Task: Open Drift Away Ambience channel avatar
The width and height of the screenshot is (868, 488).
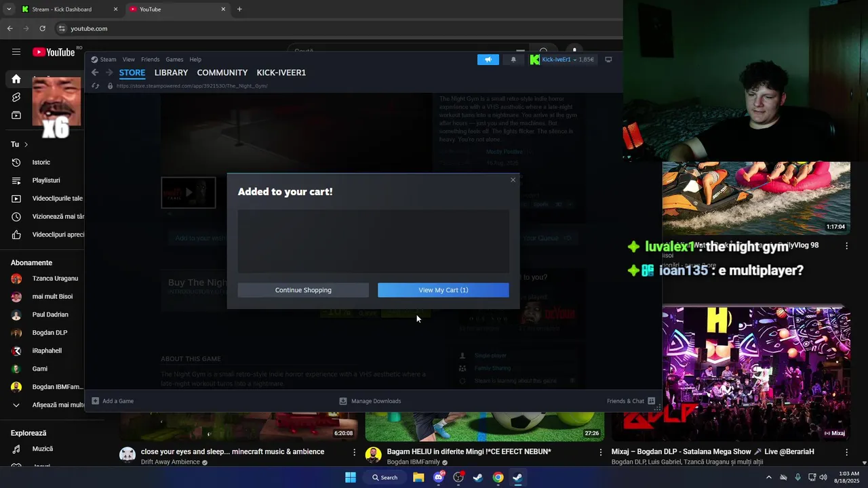Action: [127, 455]
